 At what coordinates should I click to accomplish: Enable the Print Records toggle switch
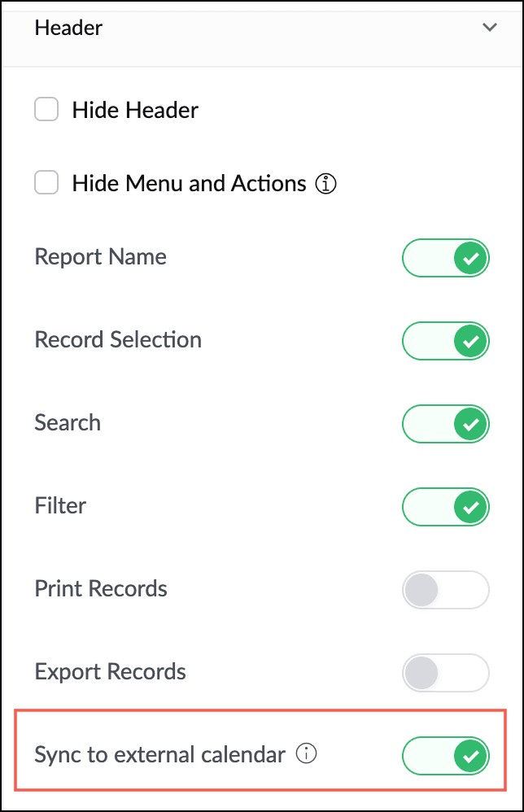click(x=446, y=591)
